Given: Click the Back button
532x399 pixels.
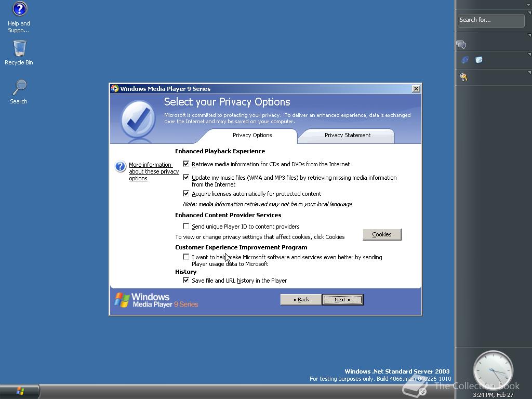Looking at the screenshot, I should pos(301,300).
